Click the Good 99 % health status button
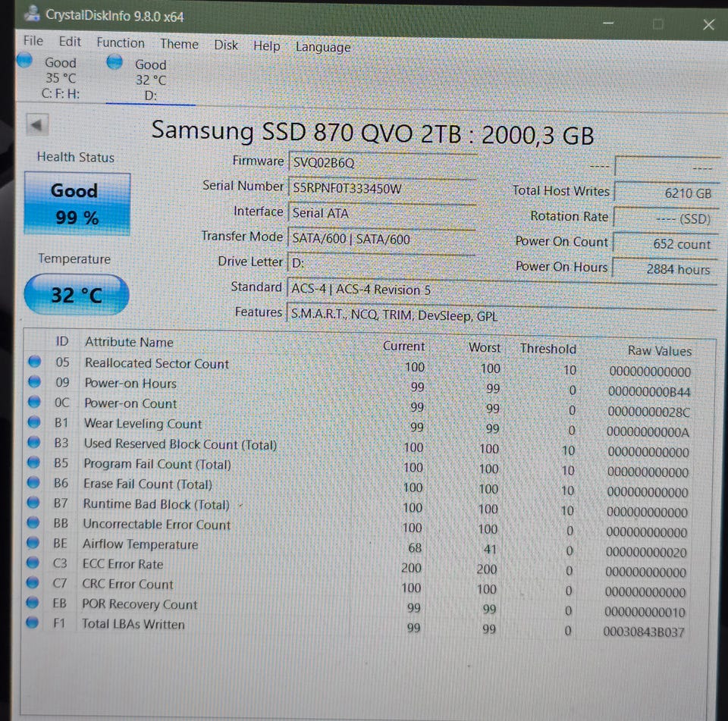 [77, 204]
